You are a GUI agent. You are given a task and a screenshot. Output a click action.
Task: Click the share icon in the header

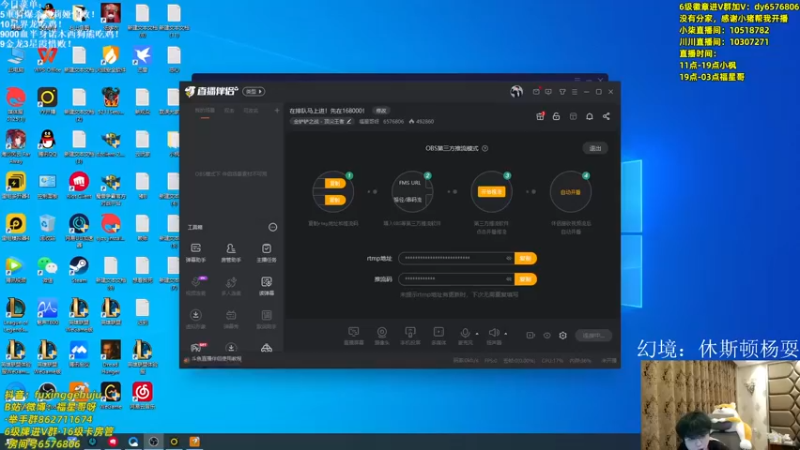[606, 116]
